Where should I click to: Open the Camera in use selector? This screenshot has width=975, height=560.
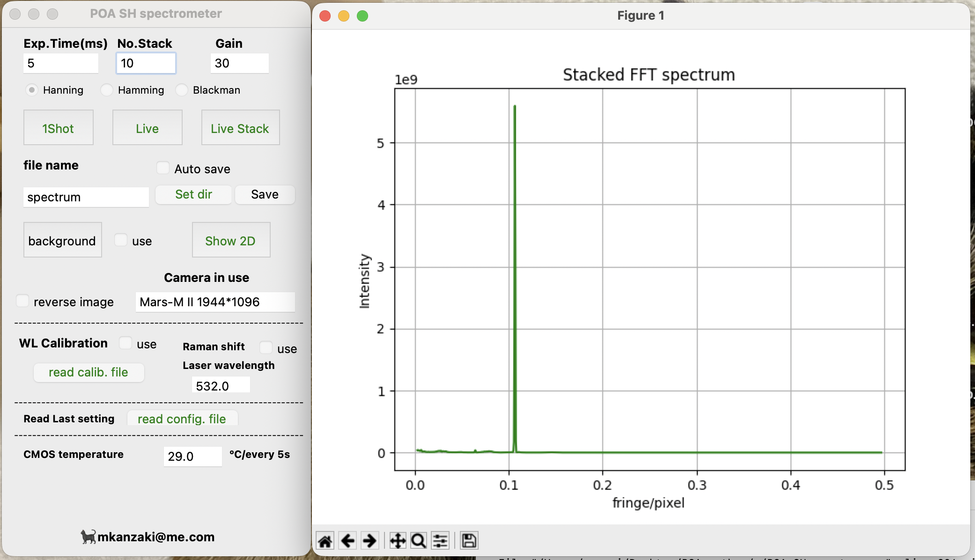tap(215, 302)
